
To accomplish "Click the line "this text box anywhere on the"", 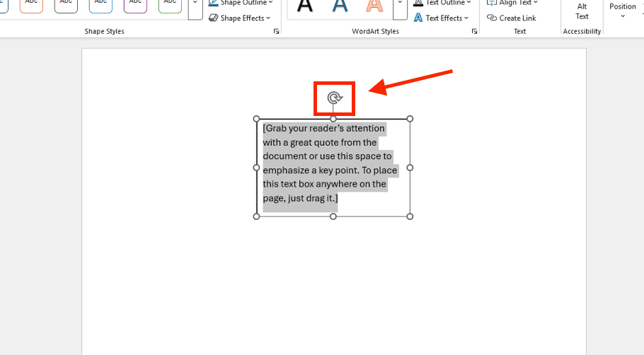I will click(324, 185).
